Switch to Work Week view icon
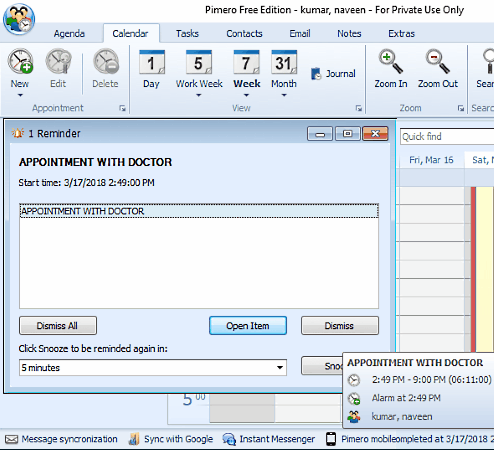The height and width of the screenshot is (450, 494). [x=199, y=62]
